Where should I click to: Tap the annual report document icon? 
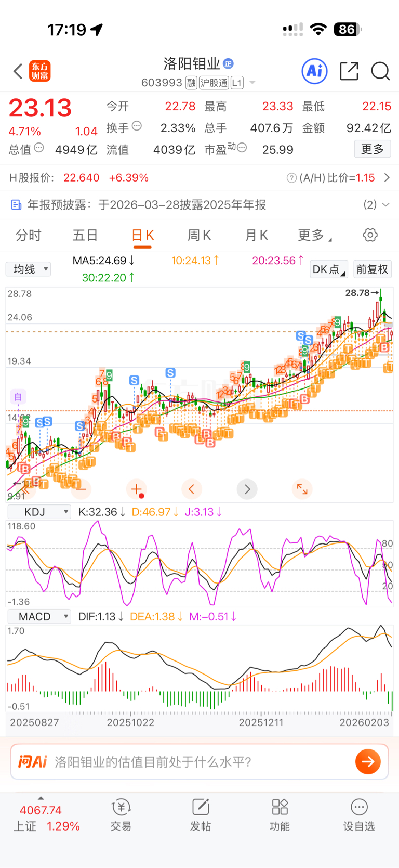coord(17,205)
